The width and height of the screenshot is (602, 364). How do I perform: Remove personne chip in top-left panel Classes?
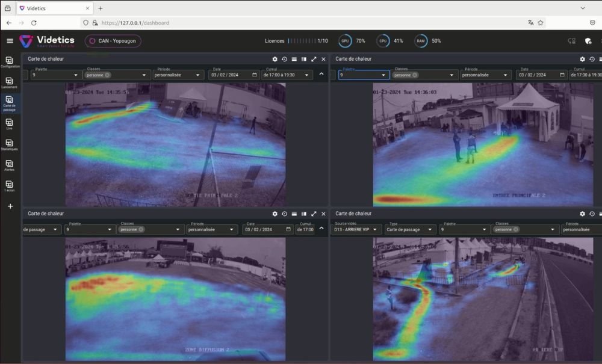107,75
